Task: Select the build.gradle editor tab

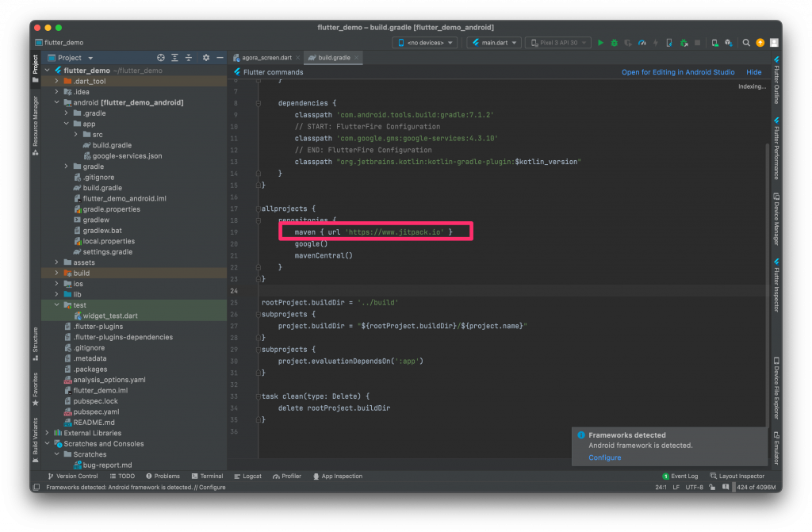Action: pyautogui.click(x=333, y=58)
